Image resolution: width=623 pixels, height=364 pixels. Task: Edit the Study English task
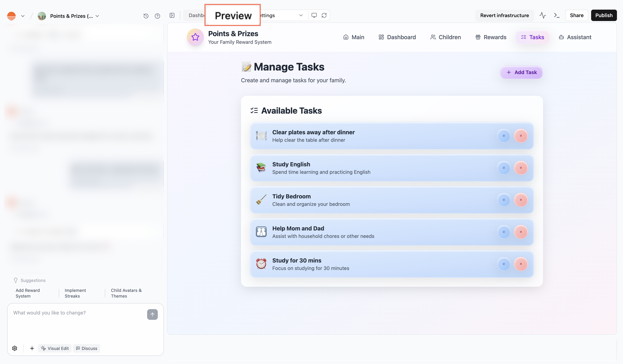pyautogui.click(x=504, y=168)
